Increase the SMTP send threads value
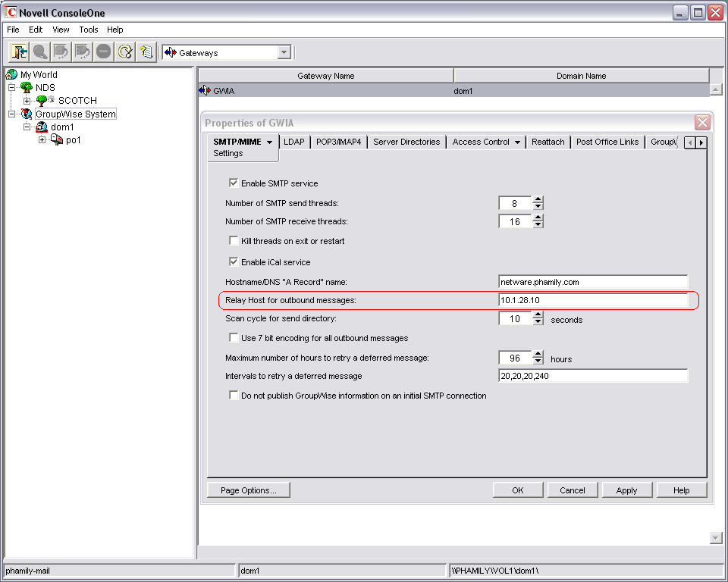Viewport: 728px width, 582px height. click(538, 199)
